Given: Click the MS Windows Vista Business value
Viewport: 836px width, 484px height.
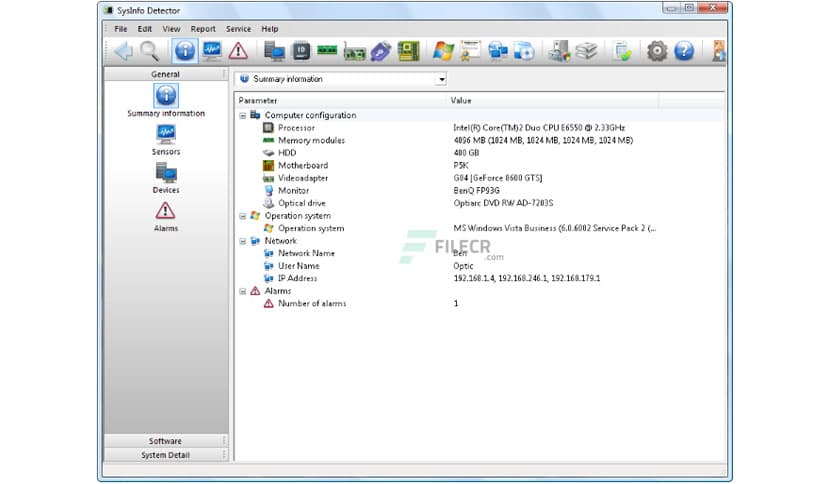Looking at the screenshot, I should [x=554, y=228].
